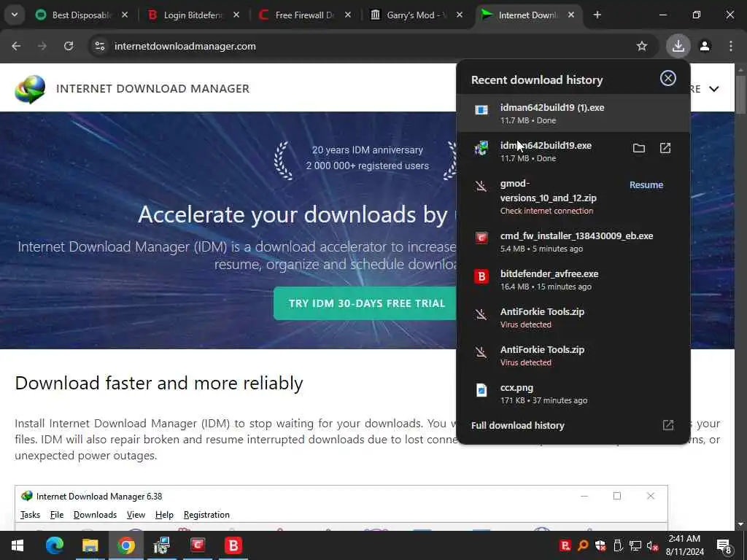
Task: Open the tab search dropdown arrow
Action: [15, 15]
